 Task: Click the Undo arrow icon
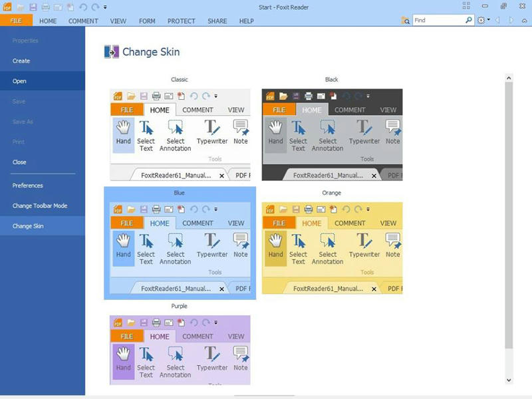[83, 7]
